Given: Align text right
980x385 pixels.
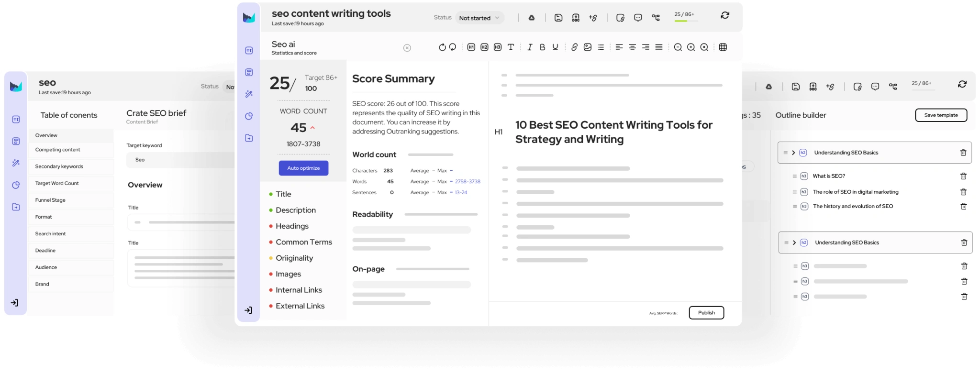Looking at the screenshot, I should [646, 47].
